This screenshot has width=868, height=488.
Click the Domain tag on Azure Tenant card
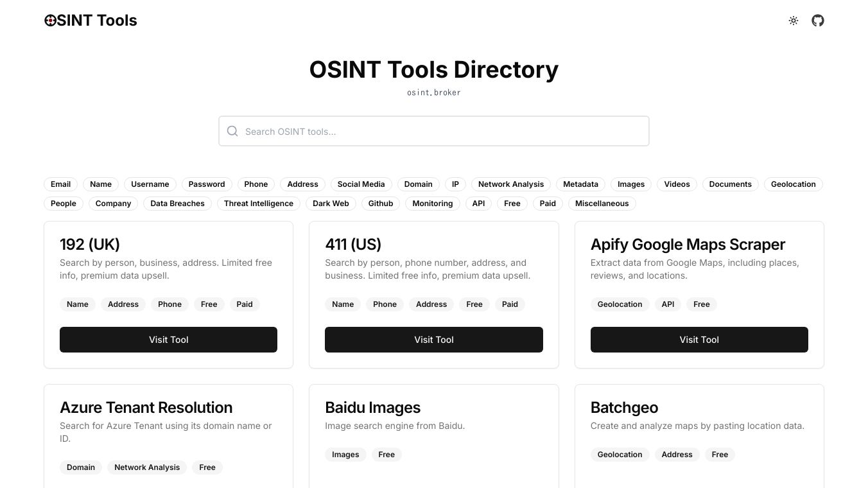pyautogui.click(x=81, y=467)
